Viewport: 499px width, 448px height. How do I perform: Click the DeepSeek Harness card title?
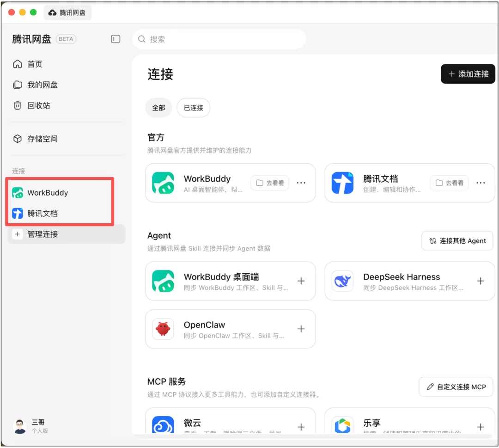(402, 276)
